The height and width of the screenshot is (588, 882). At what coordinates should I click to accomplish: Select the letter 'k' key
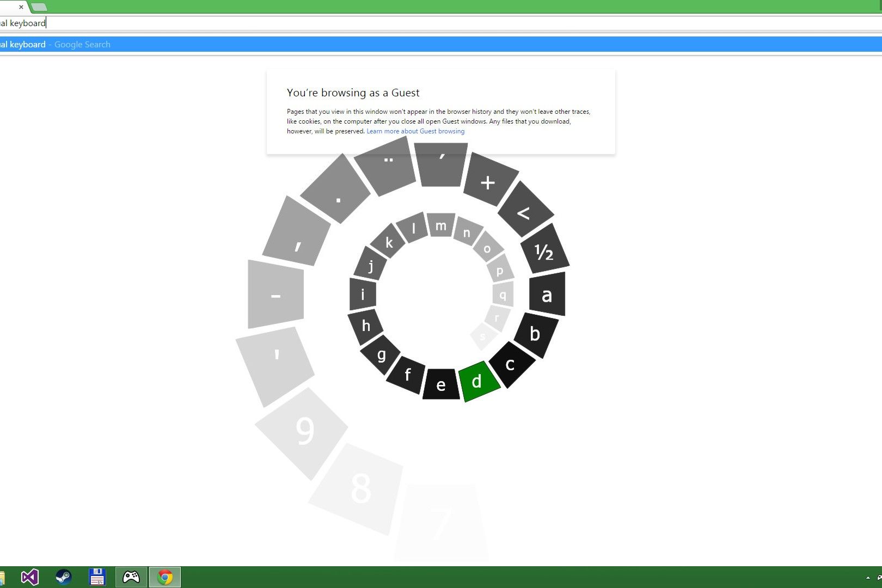[x=389, y=241]
